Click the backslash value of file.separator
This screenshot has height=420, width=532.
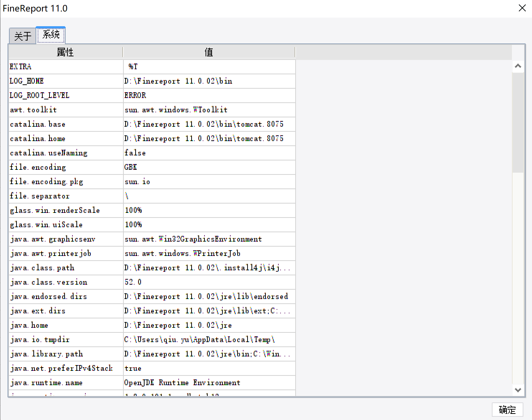127,196
